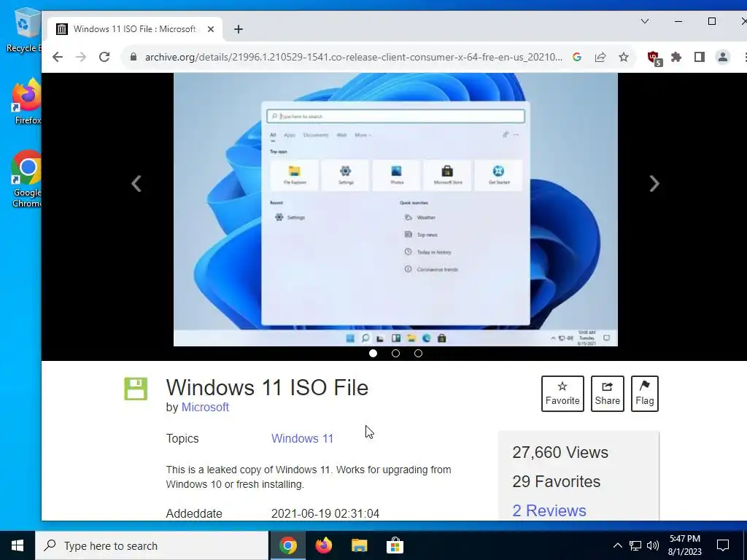
Task: Open a new tab with the plus button
Action: [239, 29]
